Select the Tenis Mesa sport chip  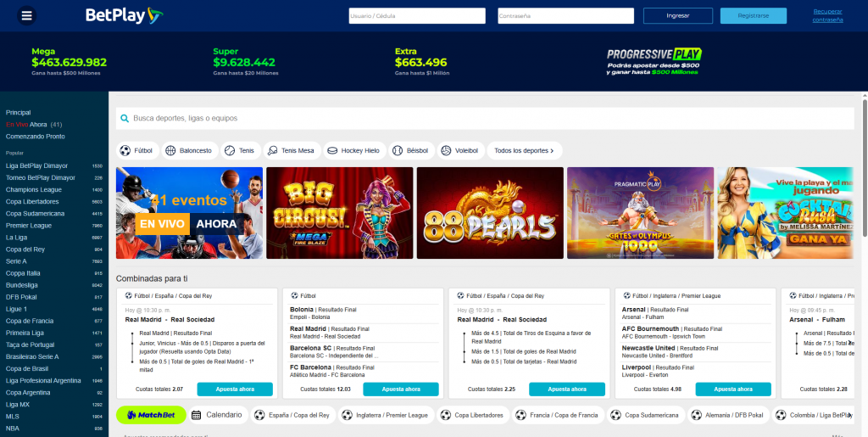(x=292, y=151)
